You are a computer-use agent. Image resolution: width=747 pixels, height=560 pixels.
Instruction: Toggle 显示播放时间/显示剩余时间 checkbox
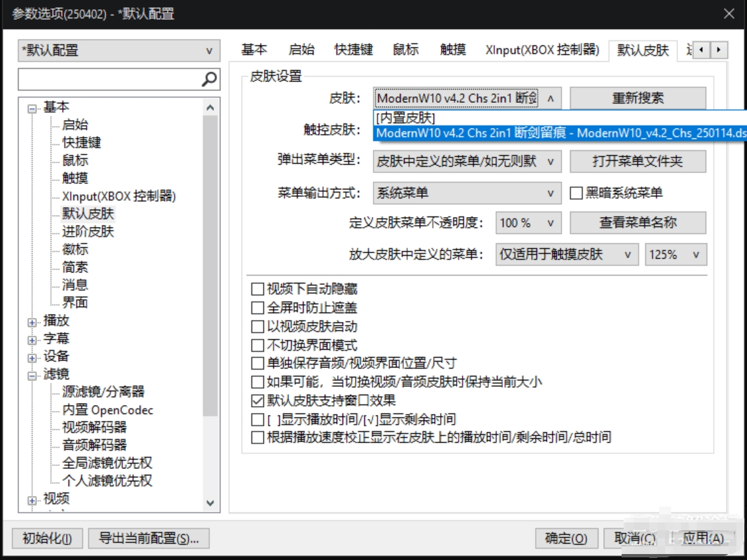[257, 420]
